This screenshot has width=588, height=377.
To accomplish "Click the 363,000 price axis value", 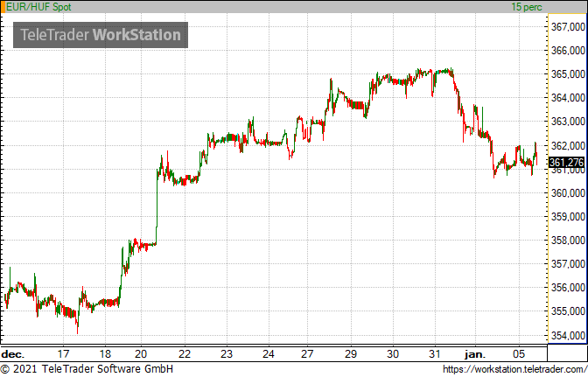I will [x=568, y=122].
